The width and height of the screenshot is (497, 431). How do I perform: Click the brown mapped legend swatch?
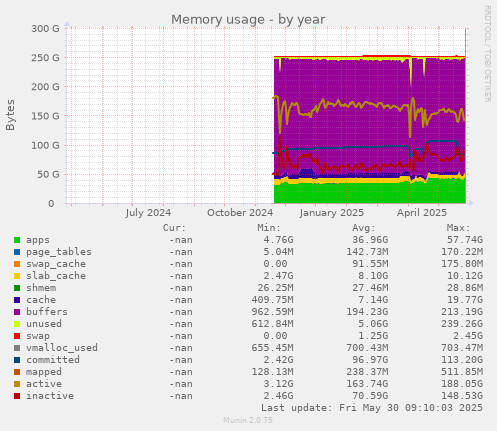[17, 372]
